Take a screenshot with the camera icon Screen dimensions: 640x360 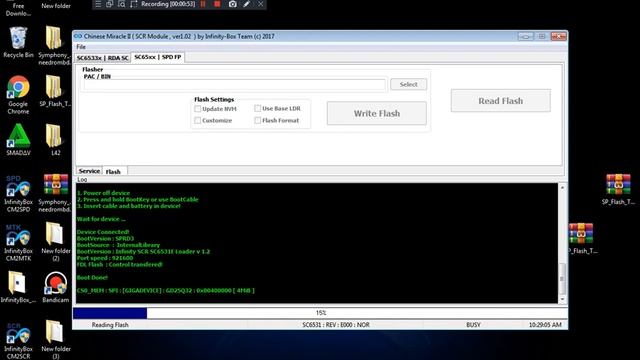coord(232,4)
